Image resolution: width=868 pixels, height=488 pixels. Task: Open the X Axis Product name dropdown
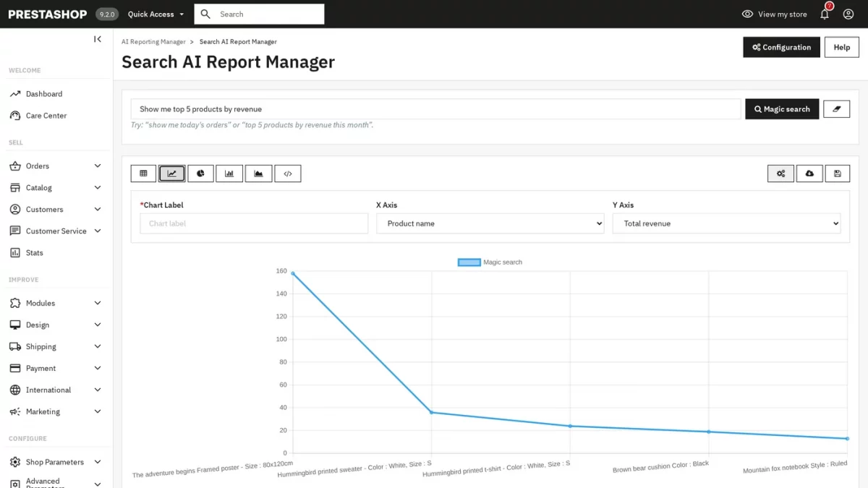pos(490,223)
